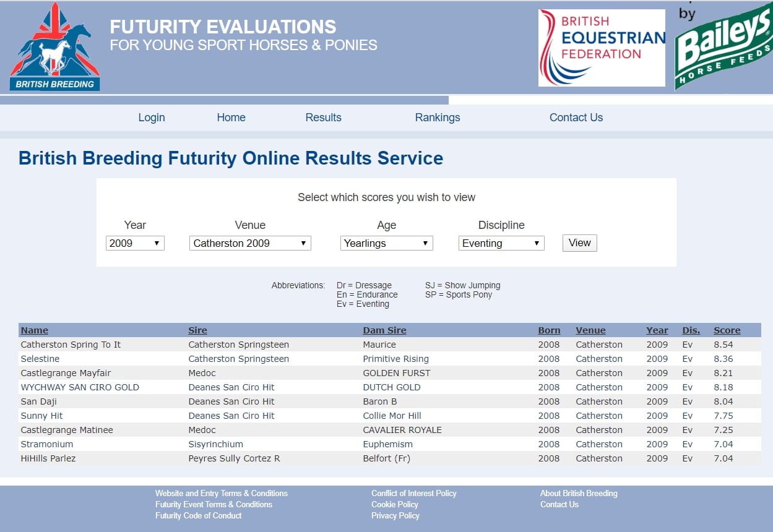Click dam sire Belfort (Fr)
Screen dimensions: 773x532
click(x=387, y=458)
